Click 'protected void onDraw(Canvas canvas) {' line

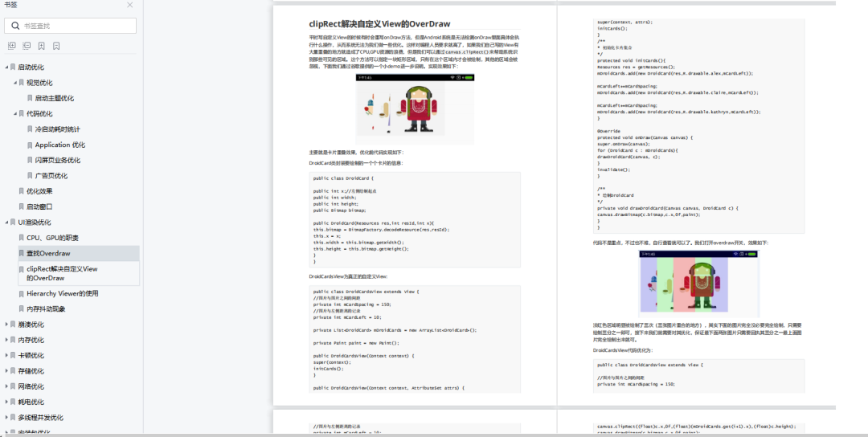click(645, 137)
